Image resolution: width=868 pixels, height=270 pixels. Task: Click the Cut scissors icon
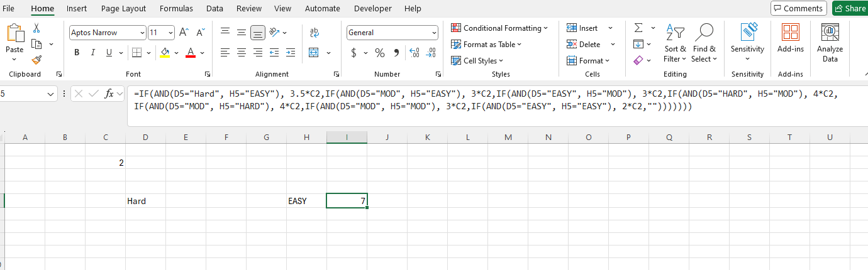(x=36, y=28)
